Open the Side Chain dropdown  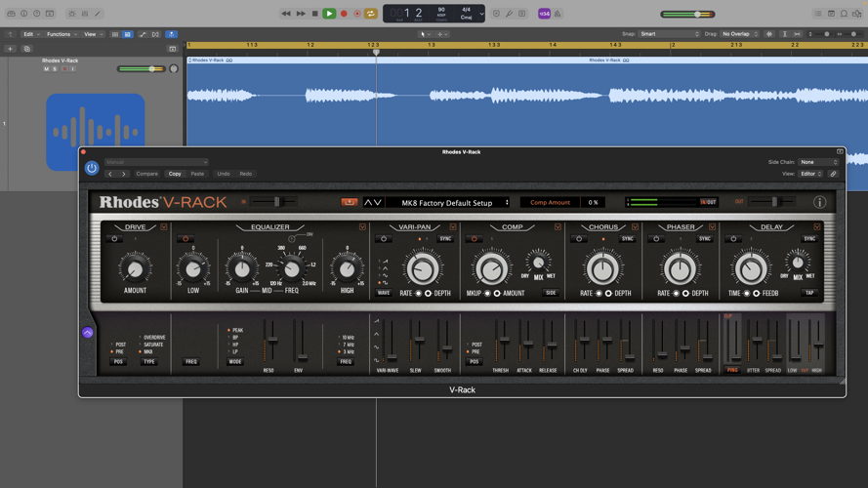pyautogui.click(x=819, y=162)
